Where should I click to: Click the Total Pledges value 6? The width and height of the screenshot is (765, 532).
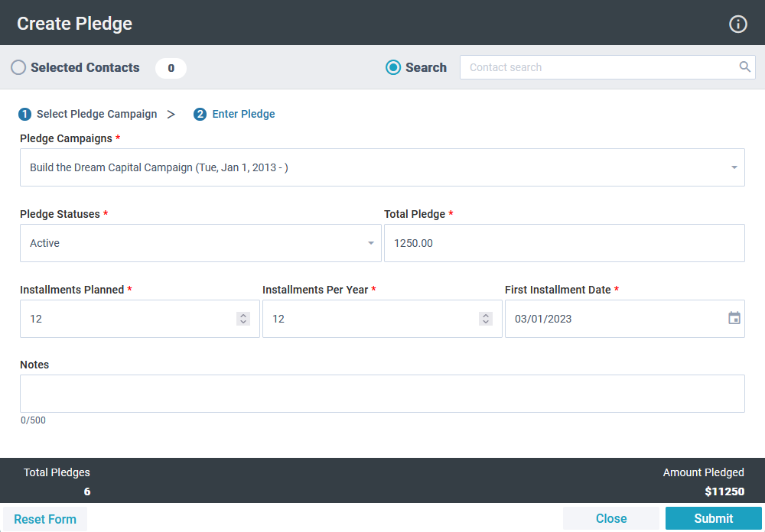(87, 491)
